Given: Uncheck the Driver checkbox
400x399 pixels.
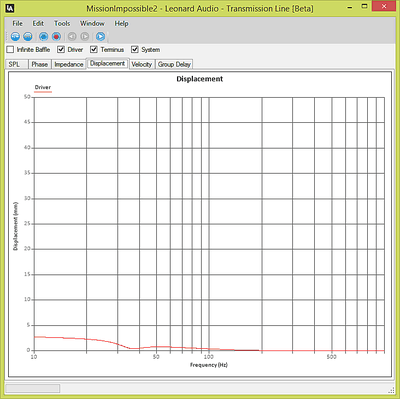Looking at the screenshot, I should coord(61,50).
